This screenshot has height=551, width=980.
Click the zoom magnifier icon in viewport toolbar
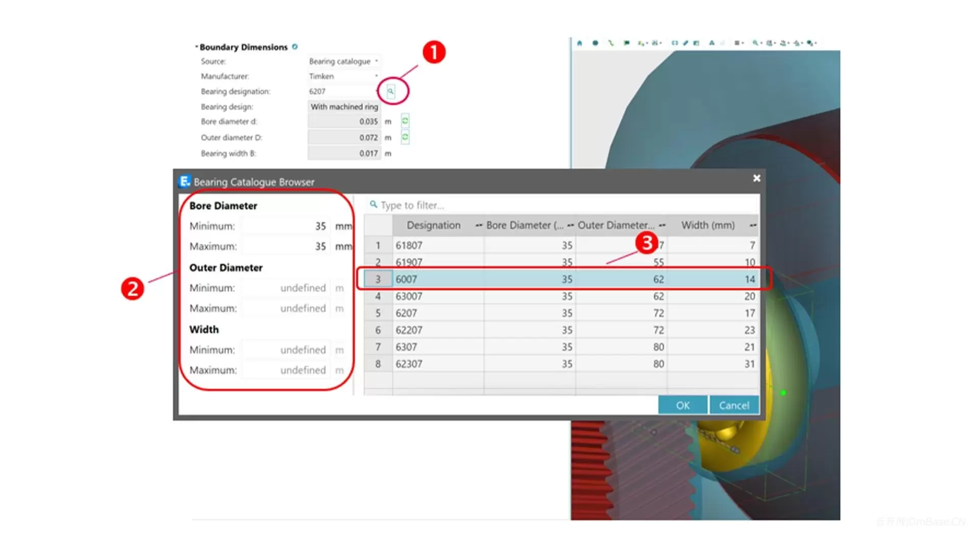click(x=755, y=43)
